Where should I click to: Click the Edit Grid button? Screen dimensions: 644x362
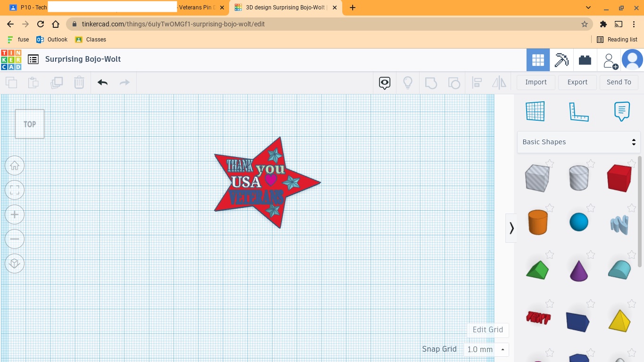488,330
